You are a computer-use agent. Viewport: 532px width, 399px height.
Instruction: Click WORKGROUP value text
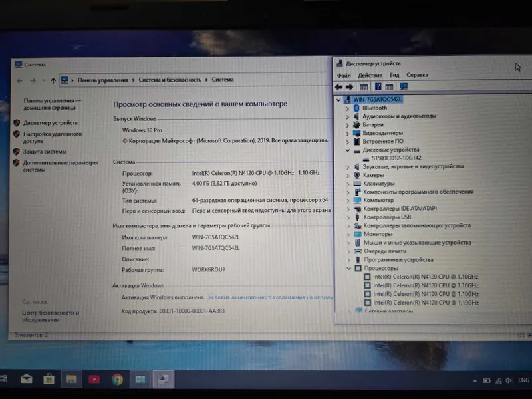click(209, 270)
